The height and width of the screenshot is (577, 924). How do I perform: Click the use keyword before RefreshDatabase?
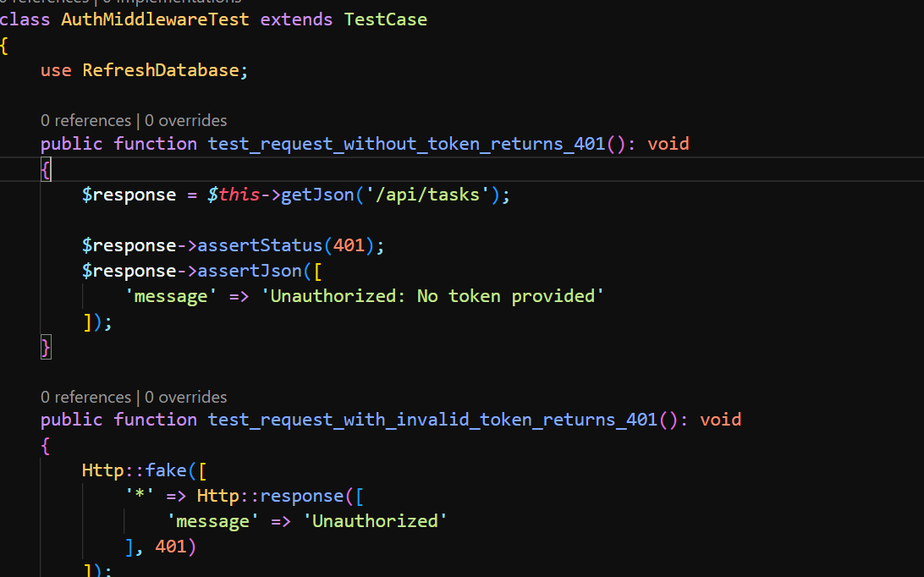pyautogui.click(x=56, y=70)
